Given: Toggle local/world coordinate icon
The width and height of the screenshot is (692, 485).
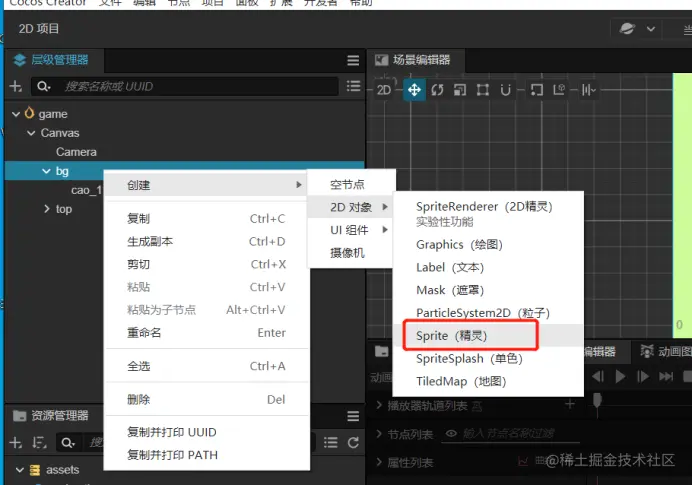Looking at the screenshot, I should point(559,90).
